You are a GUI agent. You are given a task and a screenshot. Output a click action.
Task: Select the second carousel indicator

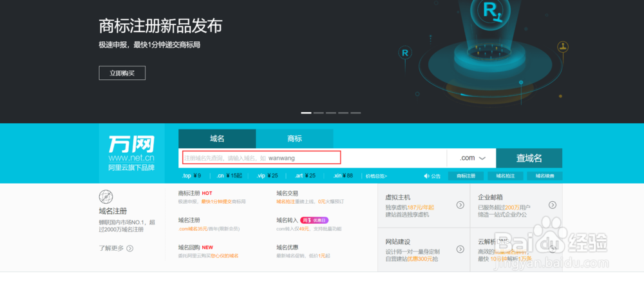pos(318,113)
